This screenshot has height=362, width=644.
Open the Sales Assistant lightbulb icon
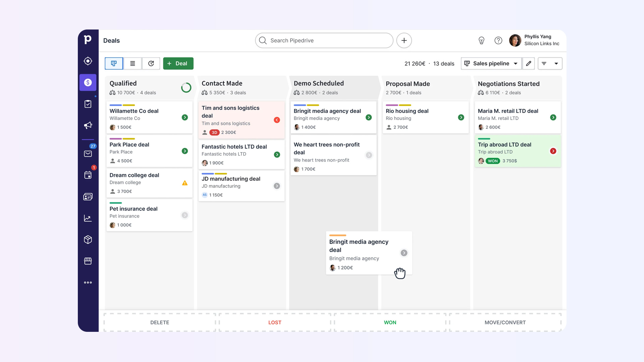pyautogui.click(x=481, y=41)
